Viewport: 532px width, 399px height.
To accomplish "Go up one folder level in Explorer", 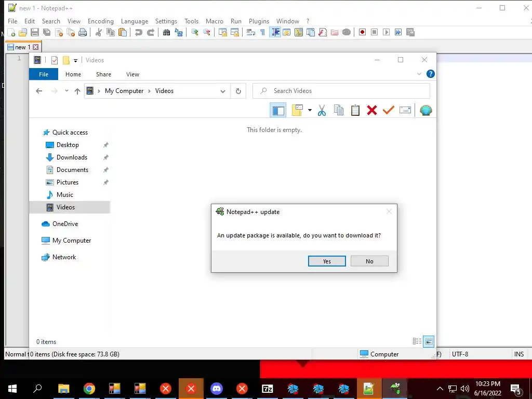I will coord(77,91).
